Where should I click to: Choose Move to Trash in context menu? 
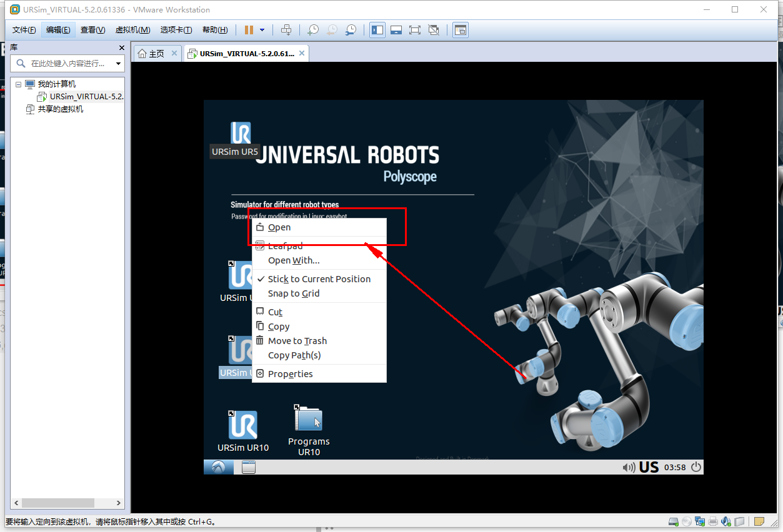click(x=319, y=341)
